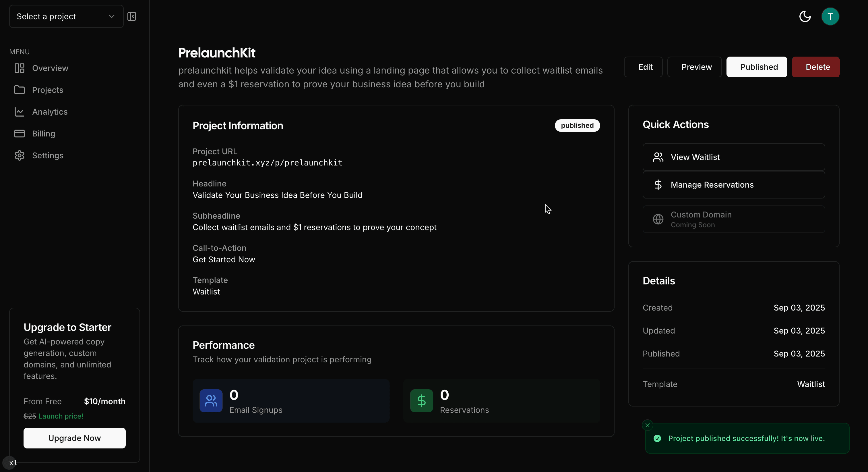The image size is (868, 472).
Task: Click the Projects folder icon
Action: tap(19, 90)
